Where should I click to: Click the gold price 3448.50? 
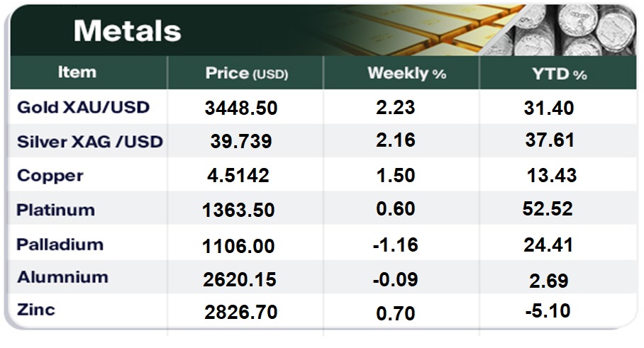[x=240, y=108]
